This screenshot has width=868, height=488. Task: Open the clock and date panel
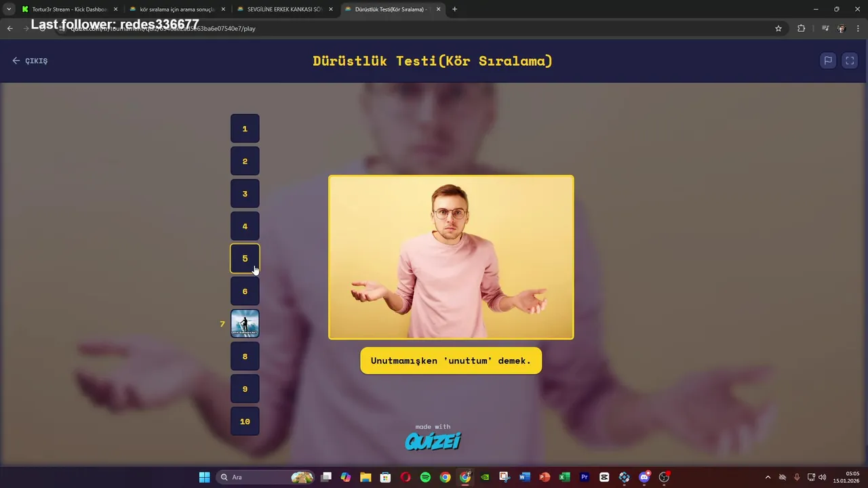coord(846,477)
